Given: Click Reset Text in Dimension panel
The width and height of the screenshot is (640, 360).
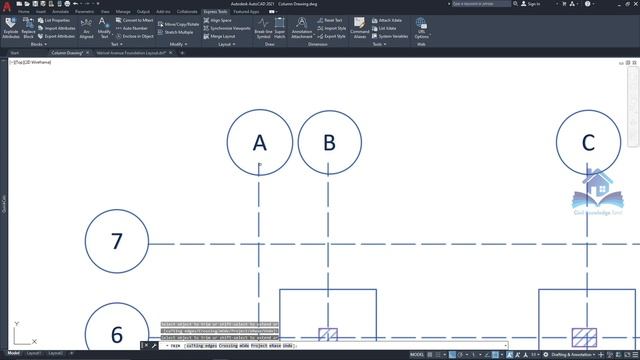Looking at the screenshot, I should tap(330, 20).
